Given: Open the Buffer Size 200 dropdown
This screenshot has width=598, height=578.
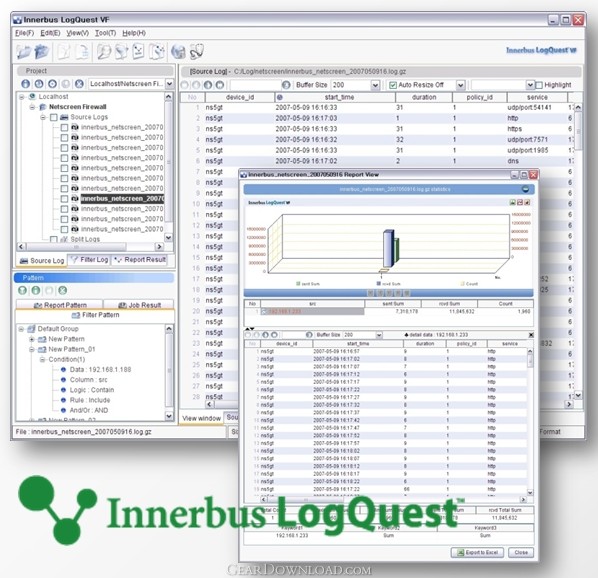Looking at the screenshot, I should pos(375,85).
